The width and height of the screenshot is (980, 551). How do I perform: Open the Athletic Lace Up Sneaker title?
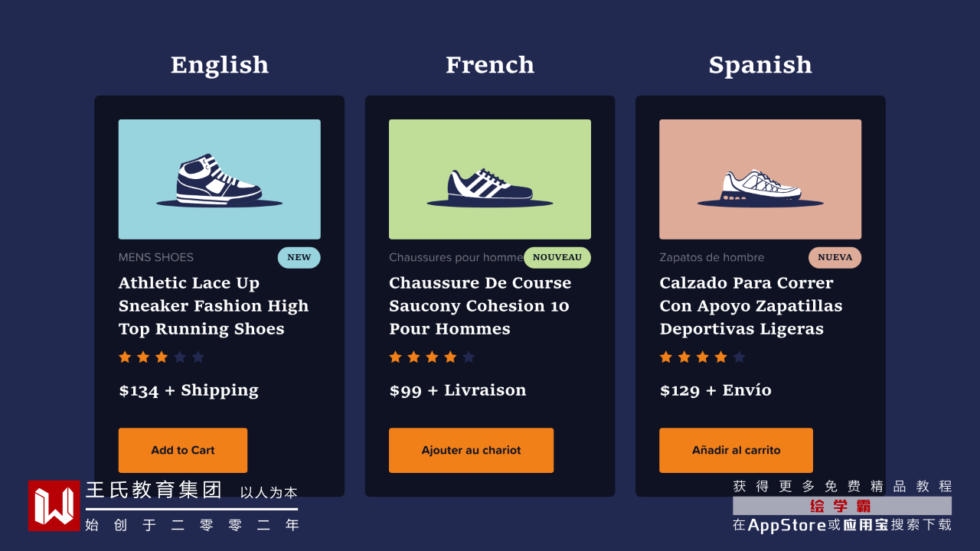[x=214, y=306]
